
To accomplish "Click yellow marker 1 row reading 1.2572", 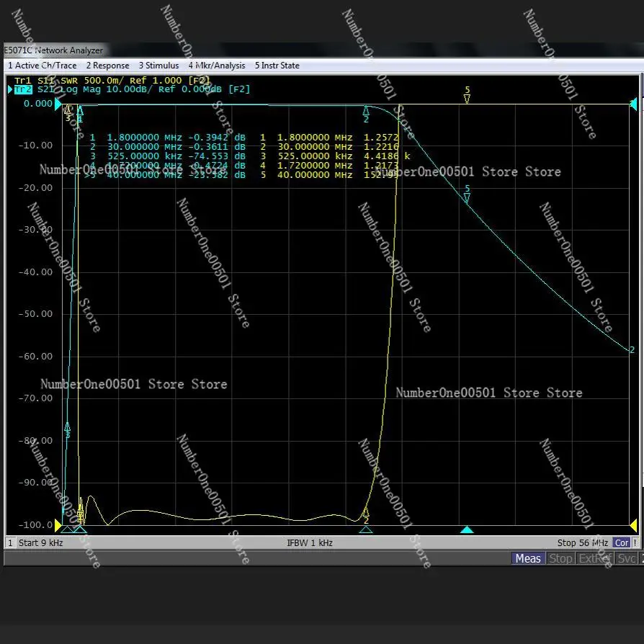I will (329, 137).
